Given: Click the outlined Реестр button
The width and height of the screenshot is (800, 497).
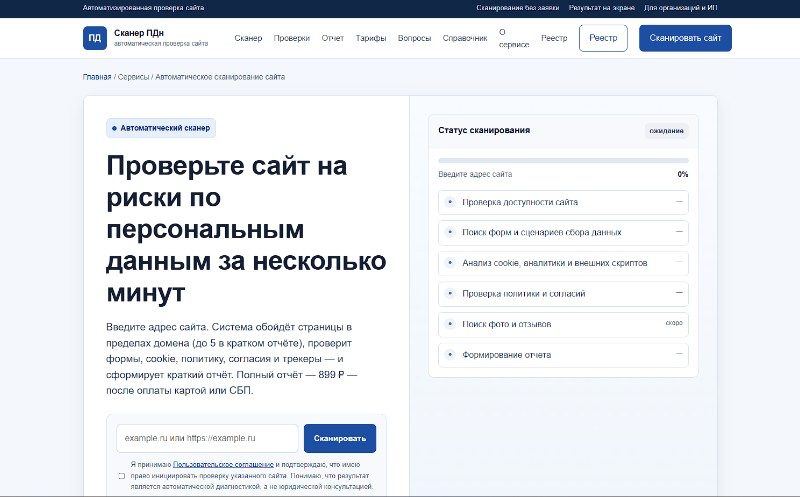Looking at the screenshot, I should 603,38.
